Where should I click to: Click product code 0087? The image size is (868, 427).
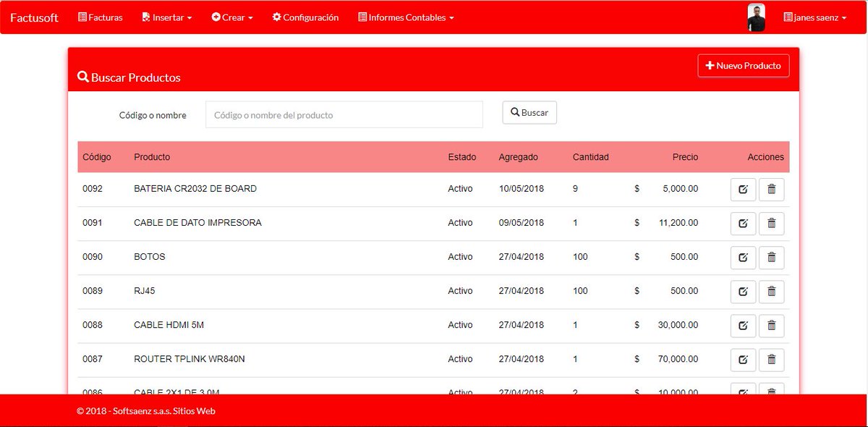(93, 359)
